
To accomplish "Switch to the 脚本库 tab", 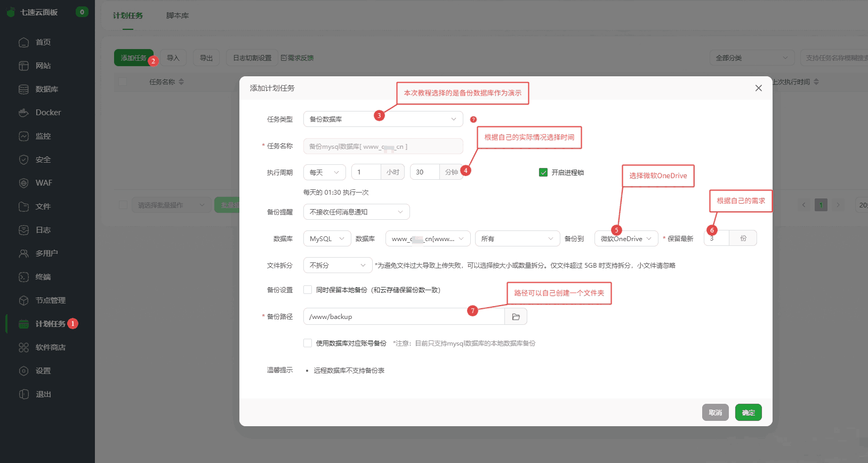I will 177,15.
